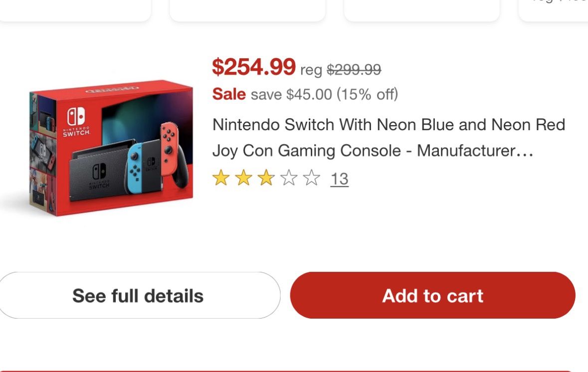
Task: Click the third gold rating star
Action: 266,178
